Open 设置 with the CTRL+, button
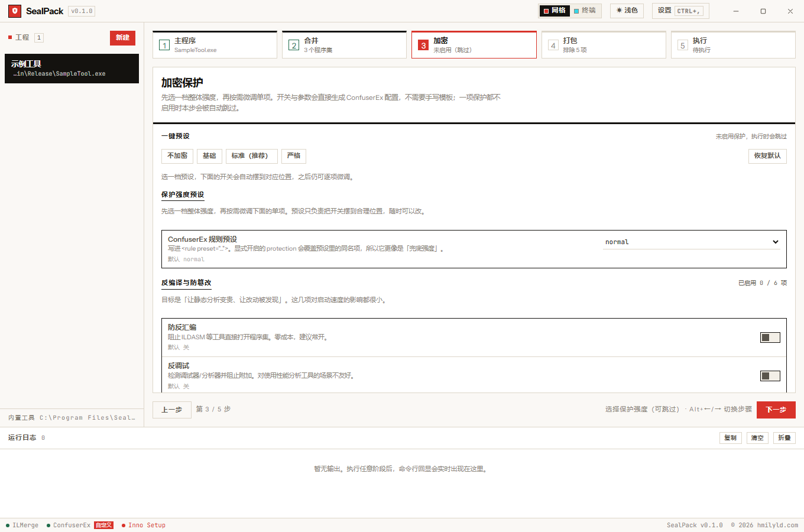 [x=680, y=11]
